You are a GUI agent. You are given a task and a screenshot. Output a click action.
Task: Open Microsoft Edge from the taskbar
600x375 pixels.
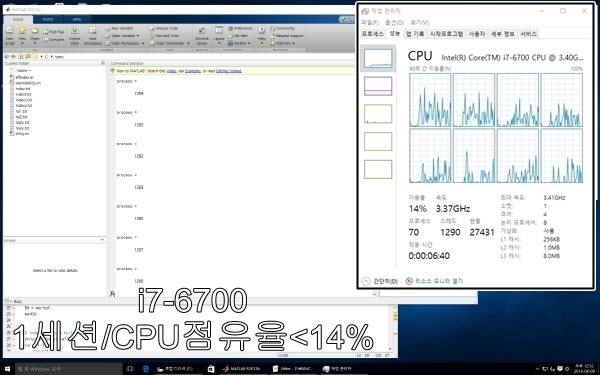(146, 369)
